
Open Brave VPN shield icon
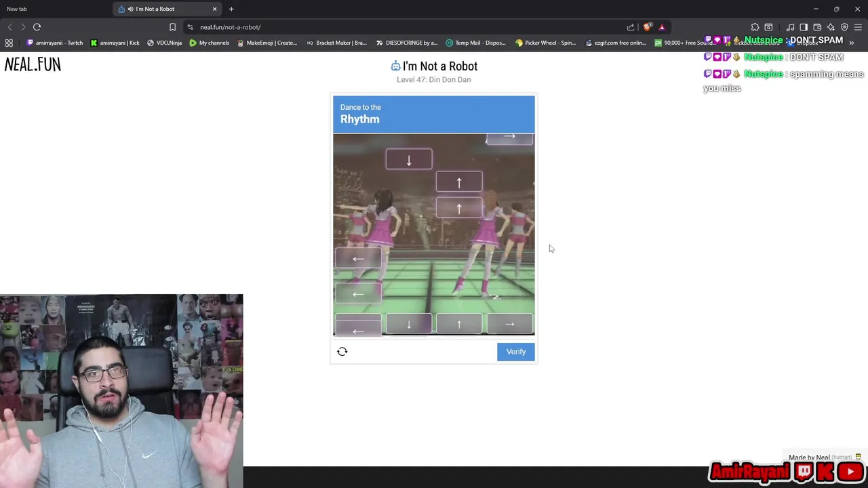[x=844, y=27]
